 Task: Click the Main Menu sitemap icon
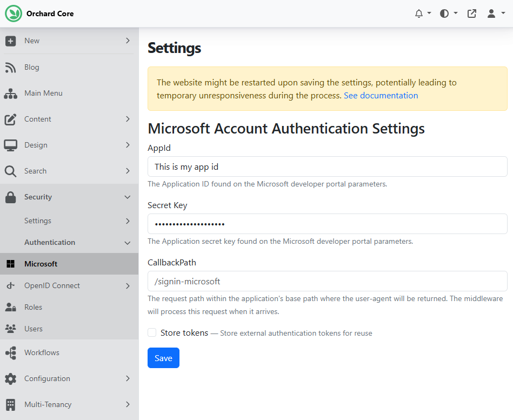tap(10, 94)
